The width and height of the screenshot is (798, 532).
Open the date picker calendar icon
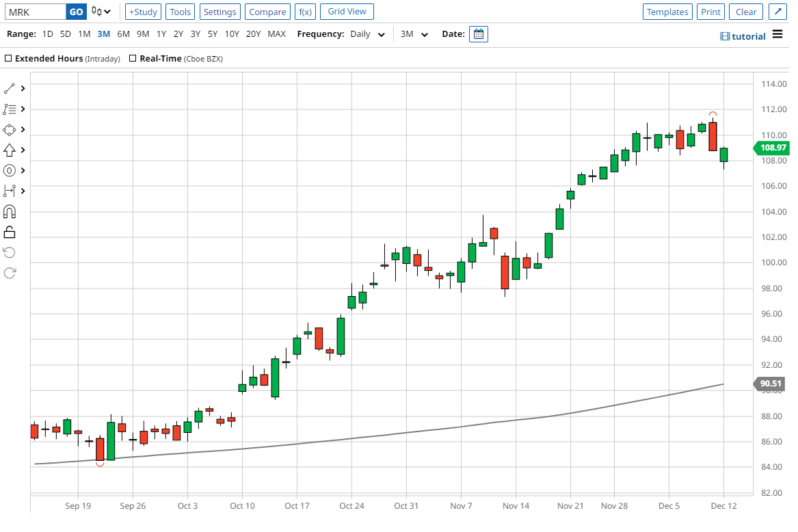click(479, 34)
